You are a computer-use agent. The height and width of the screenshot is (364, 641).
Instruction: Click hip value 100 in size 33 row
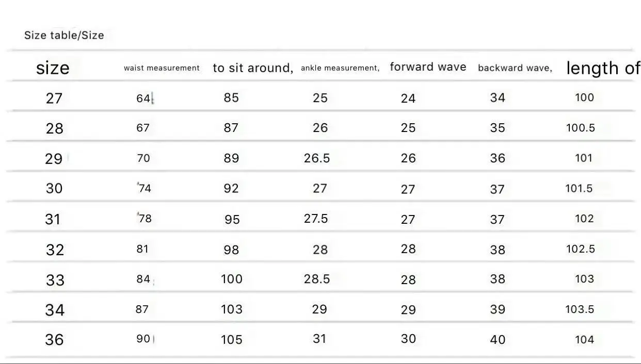point(232,279)
